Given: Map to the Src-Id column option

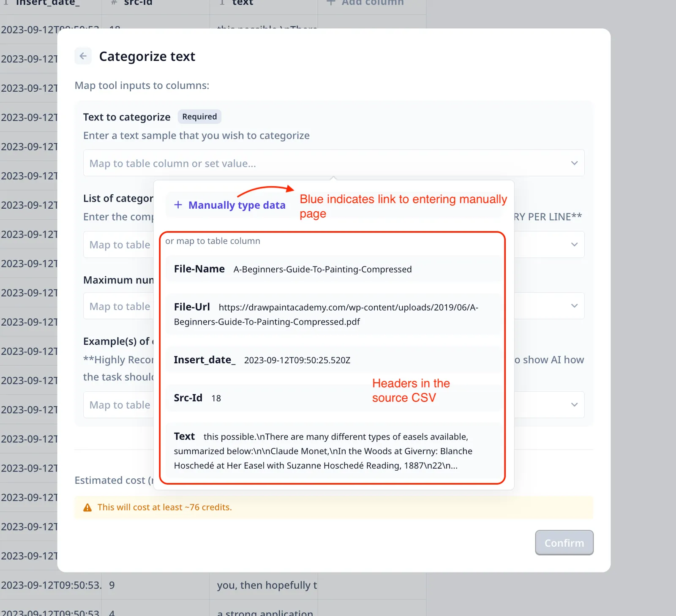Looking at the screenshot, I should point(334,398).
